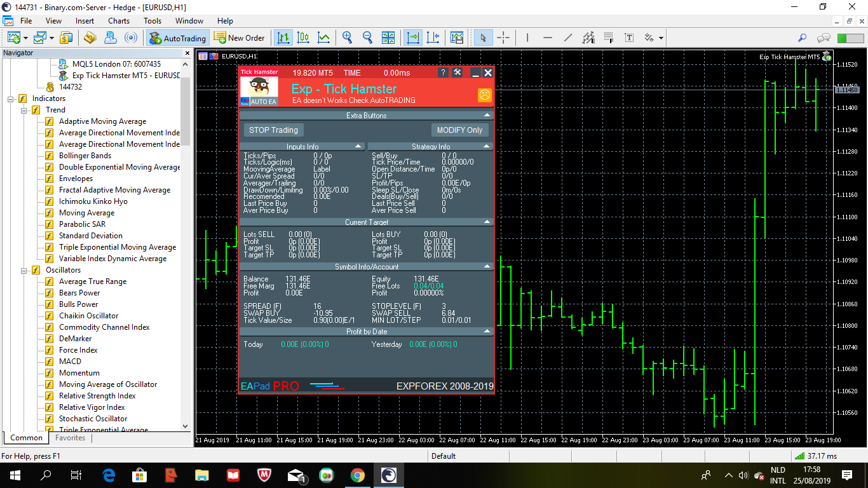Switch chart to candlesticks mode
This screenshot has height=488, width=868.
click(304, 38)
